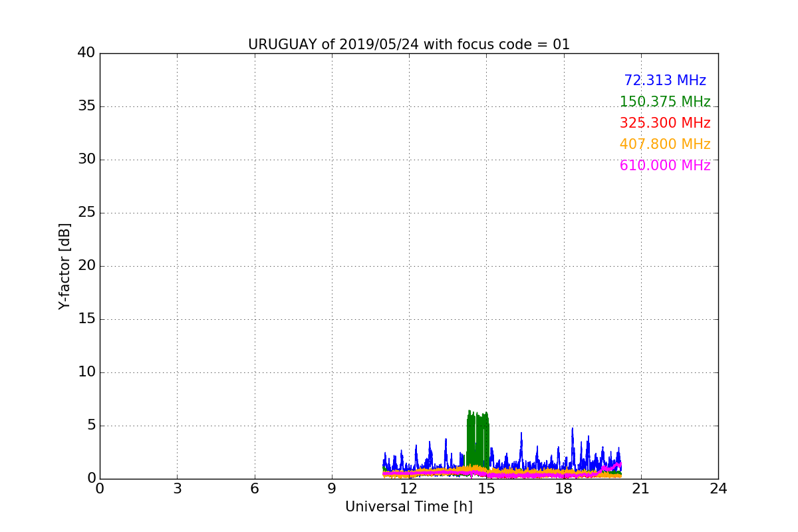Click the chart title 'URUGUAY of 2019/05/24'
Image resolution: width=798 pixels, height=532 pixels.
point(409,45)
